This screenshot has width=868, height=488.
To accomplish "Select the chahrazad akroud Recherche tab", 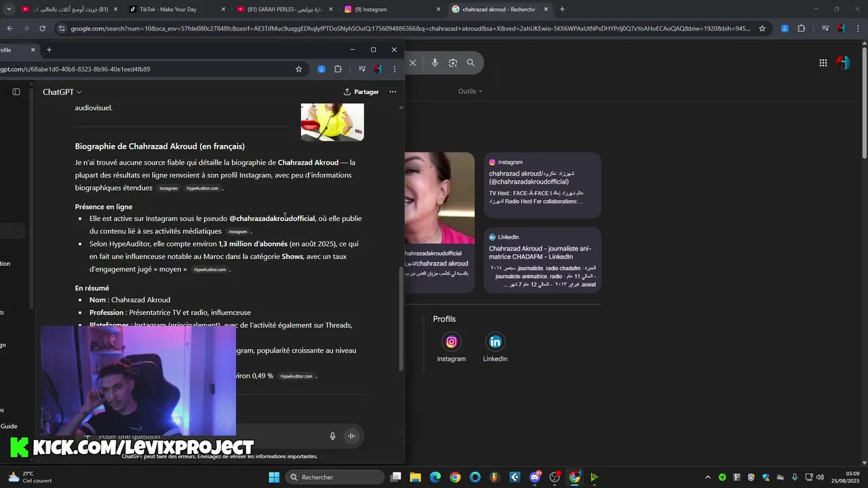I will tap(502, 9).
